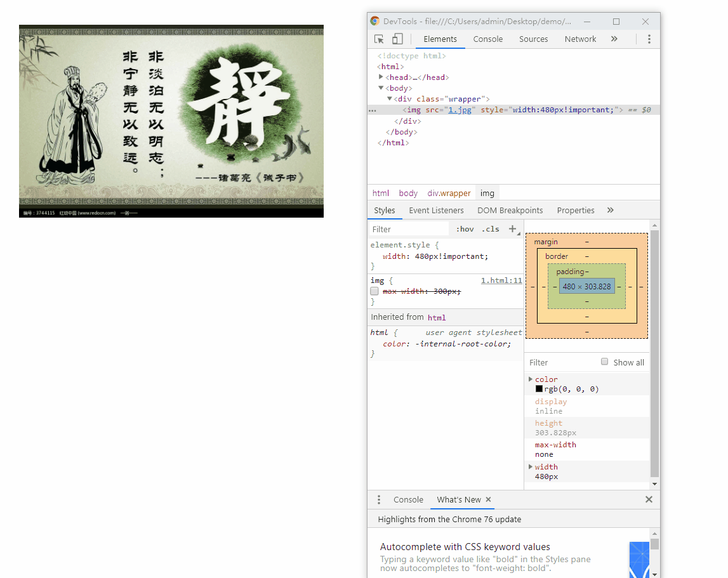
Task: Open the Event Listeners tab
Action: tap(436, 211)
